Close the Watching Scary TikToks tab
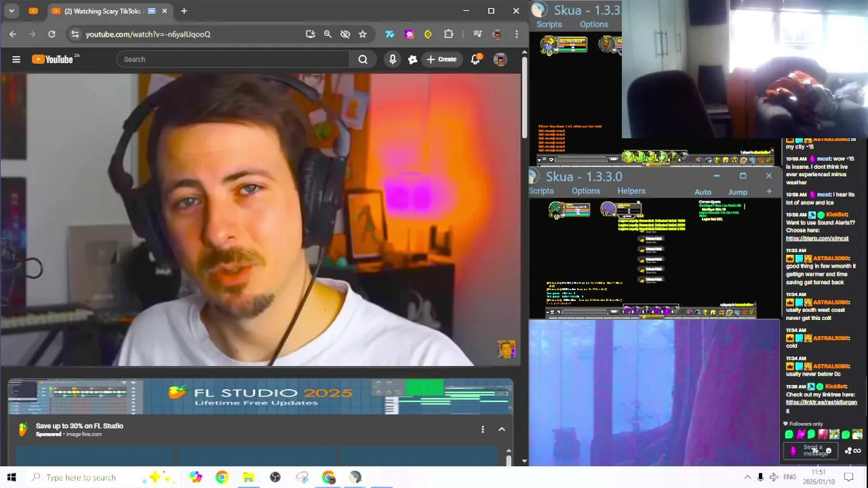Image resolution: width=868 pixels, height=488 pixels. click(164, 11)
